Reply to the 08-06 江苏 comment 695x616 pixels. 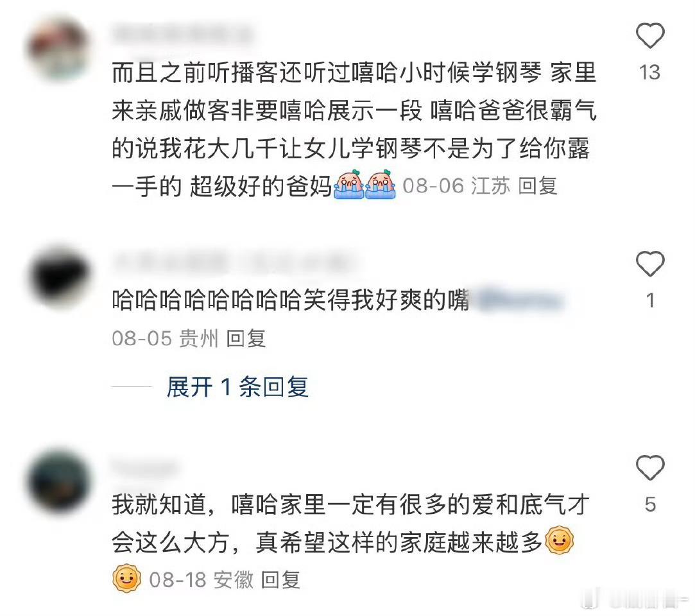click(x=537, y=185)
